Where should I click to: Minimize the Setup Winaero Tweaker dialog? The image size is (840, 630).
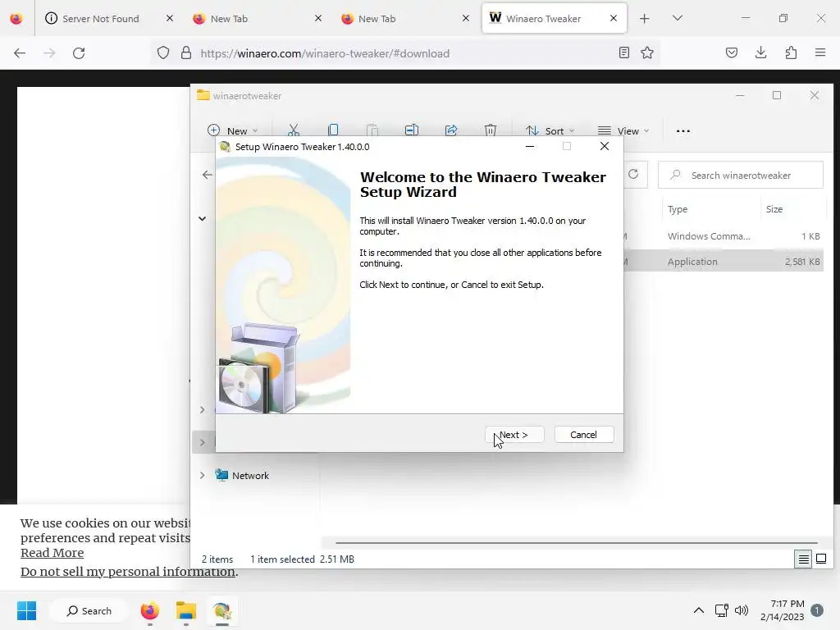(x=530, y=146)
